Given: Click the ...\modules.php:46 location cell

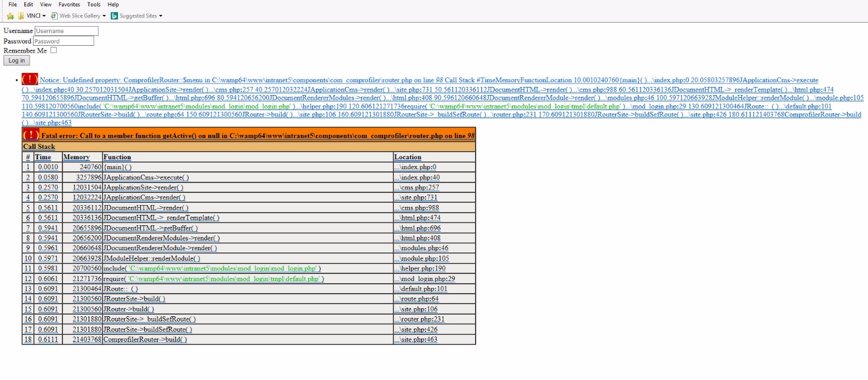Looking at the screenshot, I should pyautogui.click(x=434, y=249).
